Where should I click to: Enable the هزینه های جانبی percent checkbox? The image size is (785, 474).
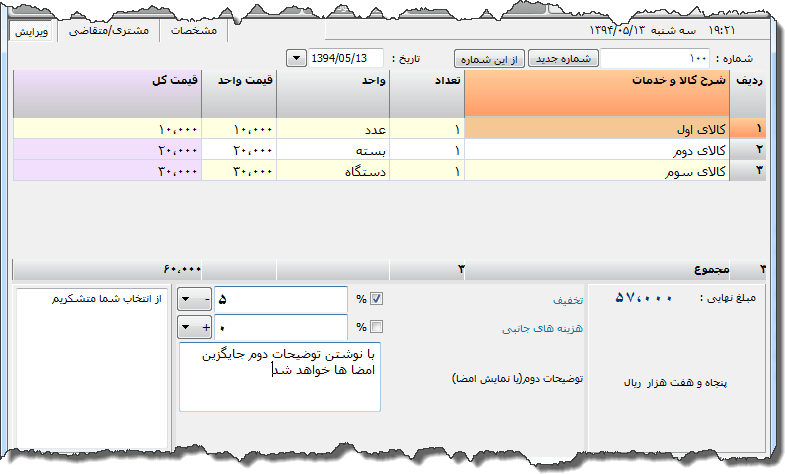click(x=376, y=326)
